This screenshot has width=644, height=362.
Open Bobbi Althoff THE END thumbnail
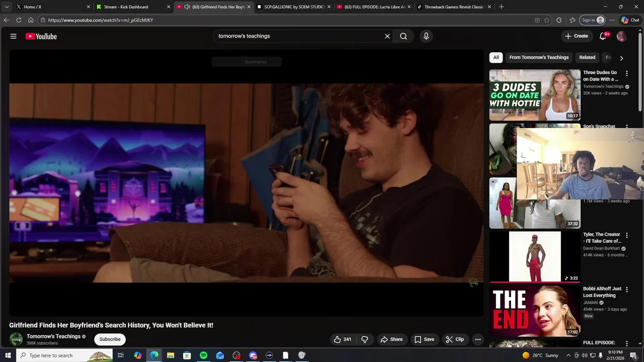coord(535,311)
